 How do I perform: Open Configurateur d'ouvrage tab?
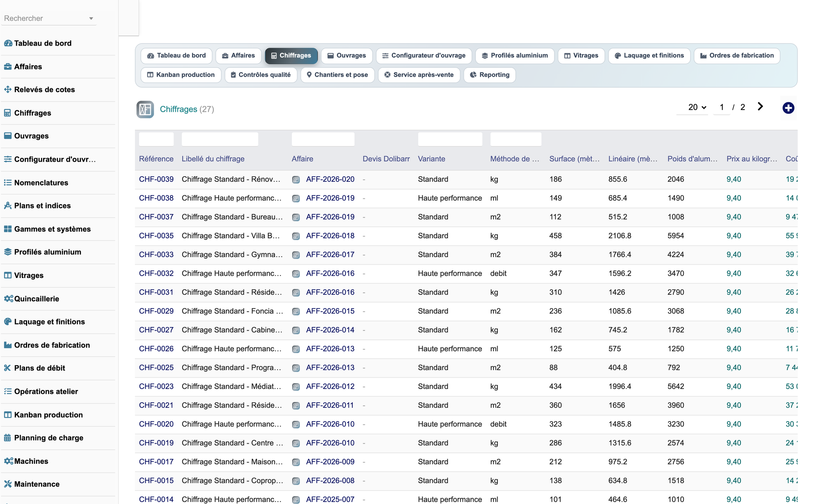pyautogui.click(x=424, y=56)
